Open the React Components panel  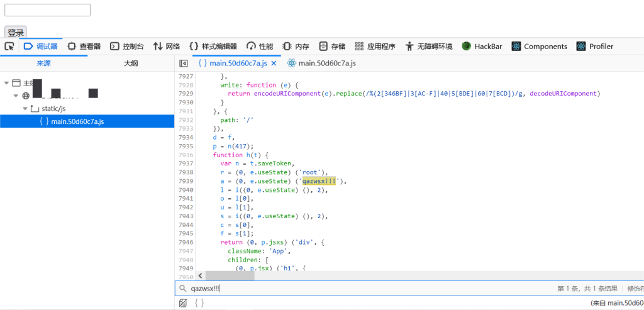539,46
